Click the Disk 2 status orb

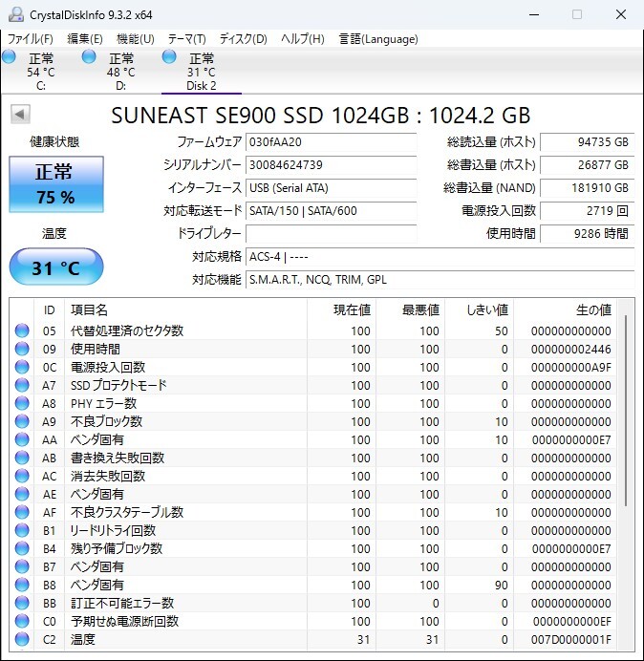click(170, 58)
